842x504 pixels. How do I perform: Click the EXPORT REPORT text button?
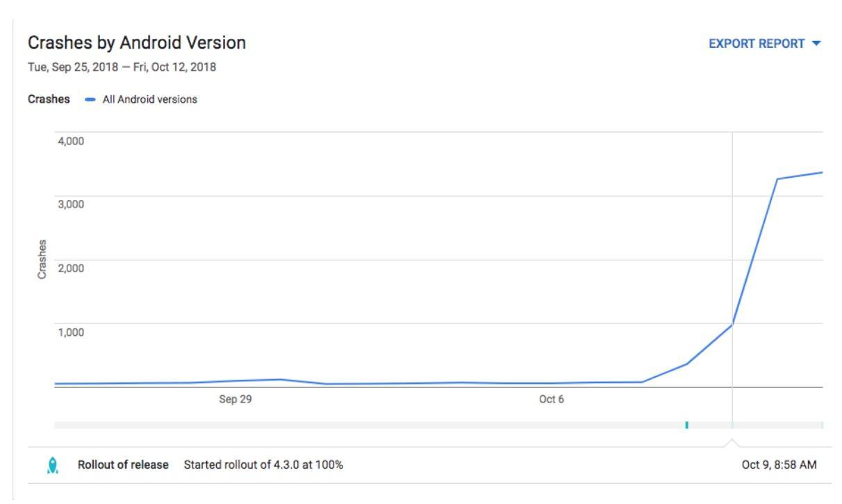[x=757, y=44]
